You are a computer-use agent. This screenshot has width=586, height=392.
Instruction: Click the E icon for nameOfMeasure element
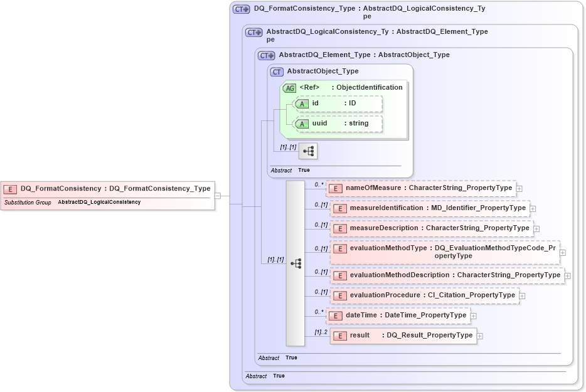click(x=338, y=188)
